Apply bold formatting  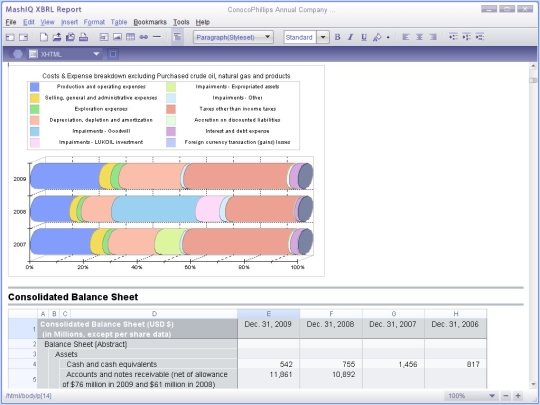click(338, 37)
